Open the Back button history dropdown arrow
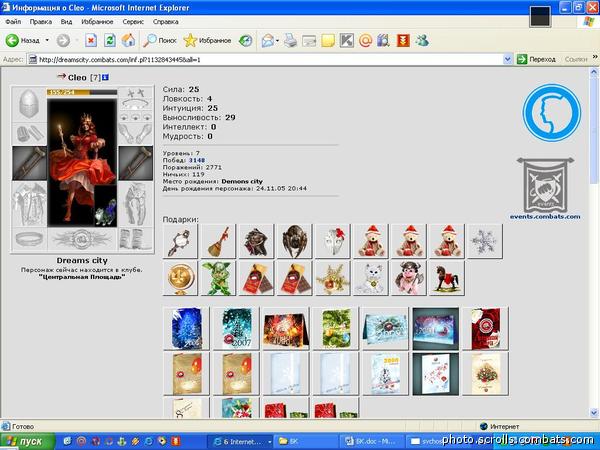 (47, 40)
